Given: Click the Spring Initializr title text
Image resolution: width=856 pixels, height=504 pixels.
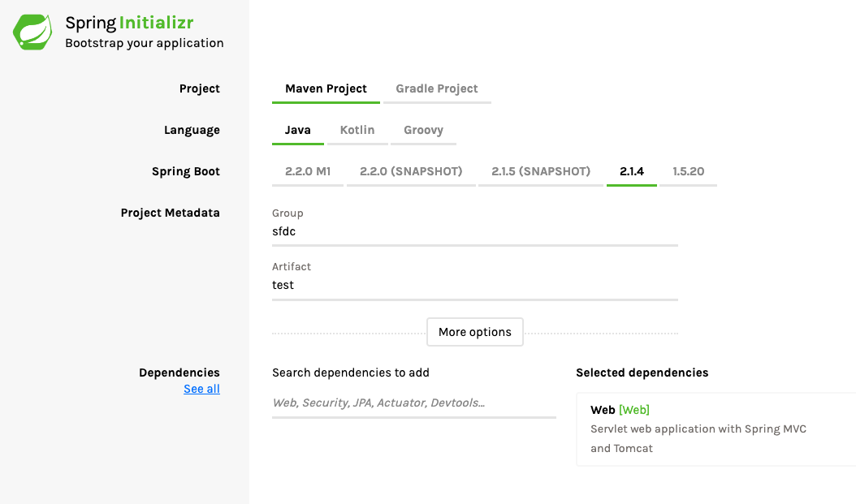Looking at the screenshot, I should pos(129,23).
